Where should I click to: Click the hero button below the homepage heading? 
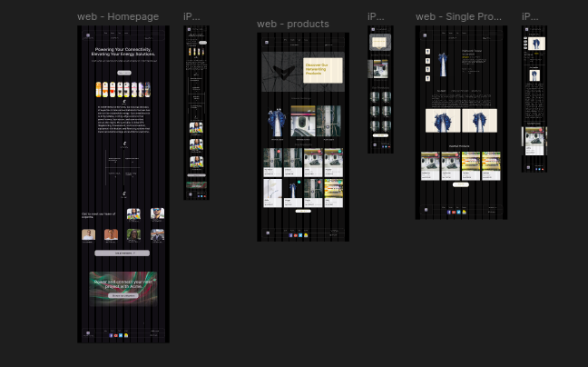[124, 73]
